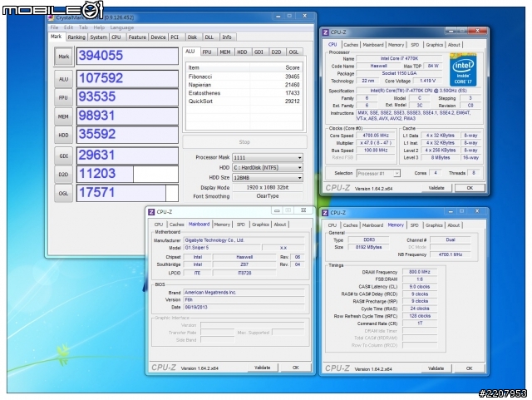Click Validate in the CPU-Z CPU window
532x400 pixels.
point(436,188)
